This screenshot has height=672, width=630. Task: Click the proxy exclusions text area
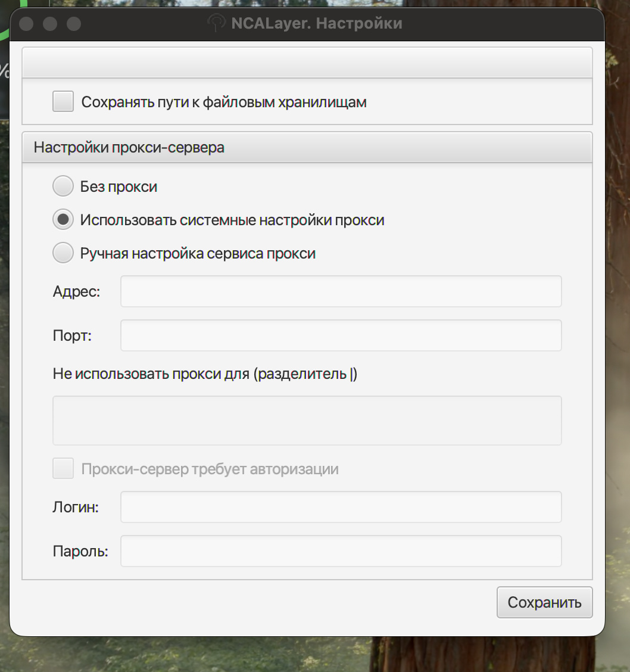[x=307, y=421]
